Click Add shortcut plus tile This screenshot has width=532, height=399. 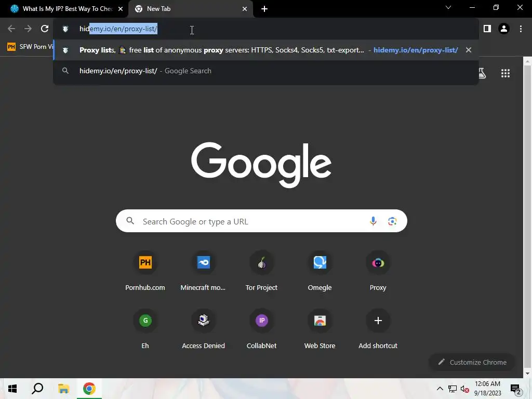click(378, 329)
